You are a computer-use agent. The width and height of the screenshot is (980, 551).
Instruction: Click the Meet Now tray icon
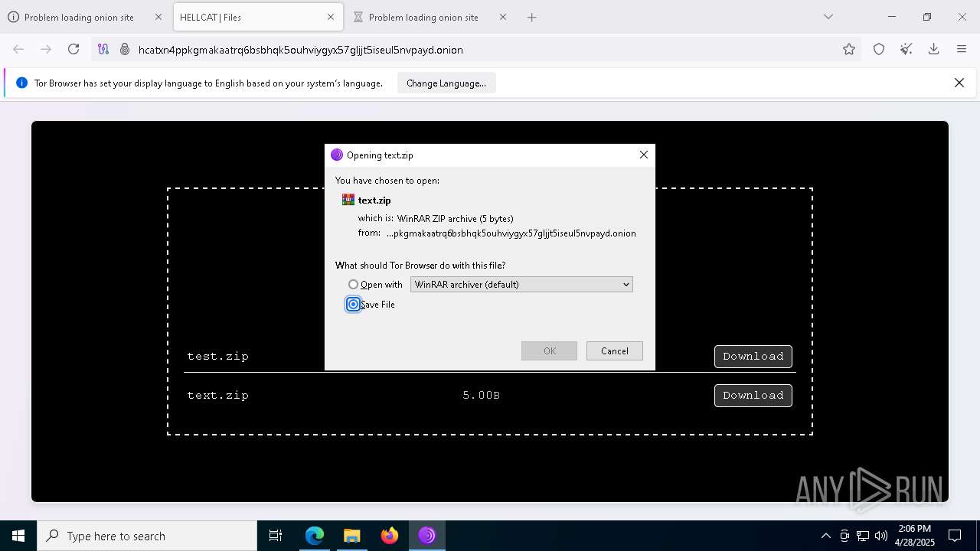tap(844, 536)
